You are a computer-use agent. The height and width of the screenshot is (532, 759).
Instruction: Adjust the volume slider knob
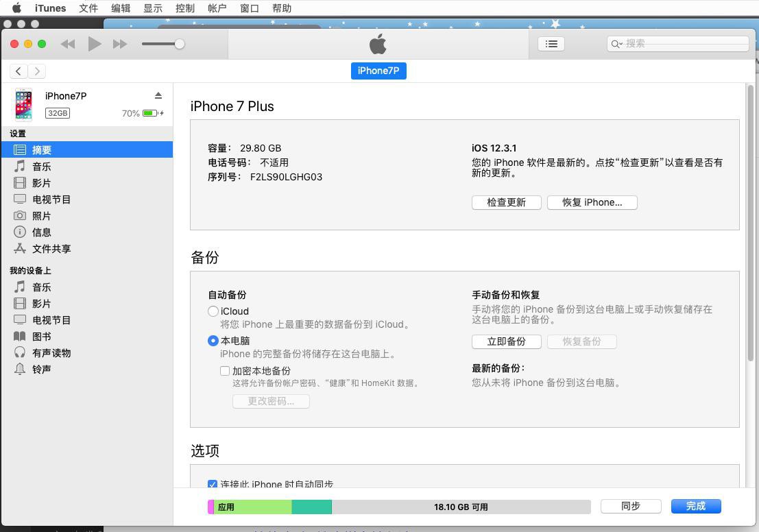180,44
